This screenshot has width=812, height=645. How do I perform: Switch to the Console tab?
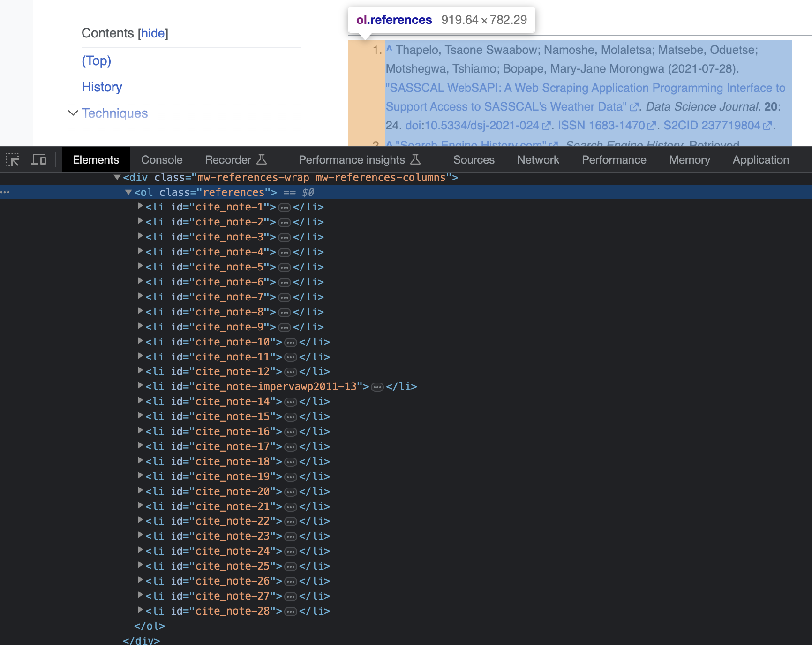pyautogui.click(x=162, y=160)
